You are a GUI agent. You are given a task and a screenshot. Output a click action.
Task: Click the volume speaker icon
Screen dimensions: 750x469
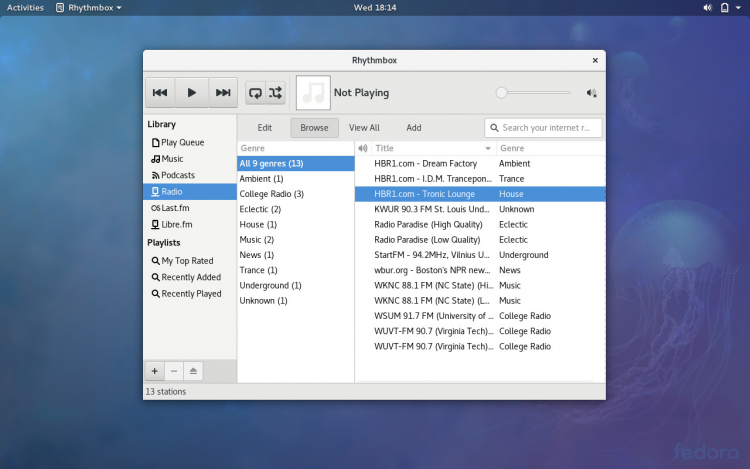(x=591, y=93)
